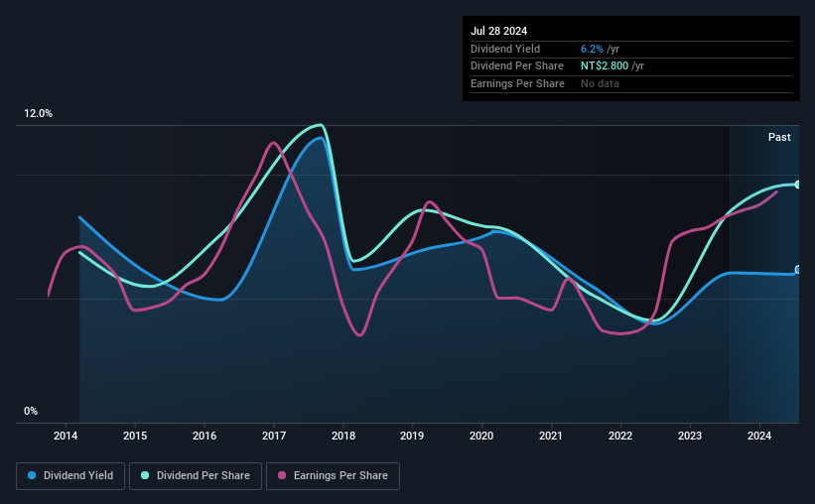Click the NT$2.800 dividend per share value
The width and height of the screenshot is (815, 504).
click(x=605, y=66)
